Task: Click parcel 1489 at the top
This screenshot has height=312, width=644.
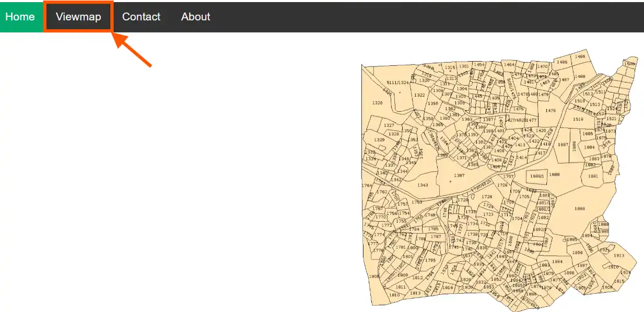Action: click(579, 56)
